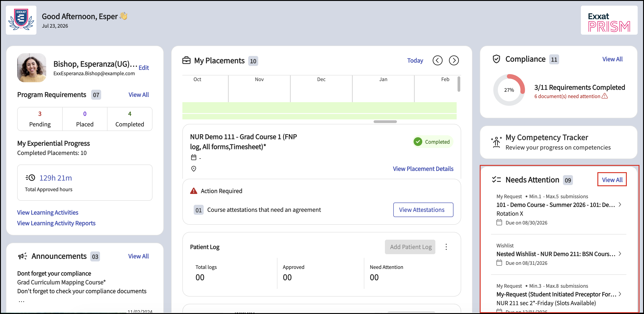Open View Learning Activities link
Screen dimensions: 644x314
pos(48,213)
